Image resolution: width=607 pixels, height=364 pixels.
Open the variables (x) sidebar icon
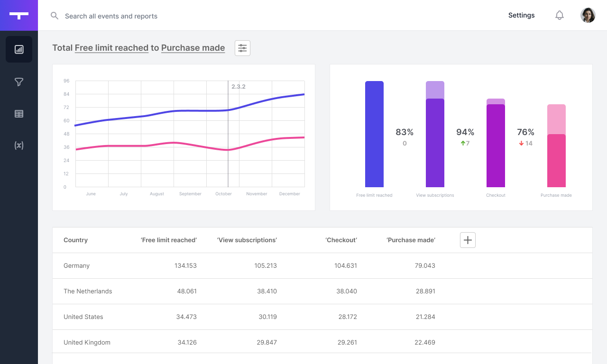[x=19, y=145]
